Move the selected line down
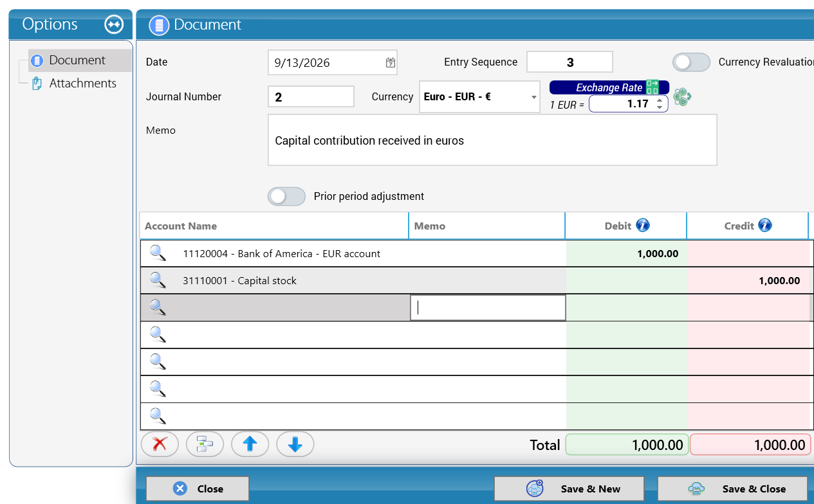814x504 pixels. tap(295, 444)
